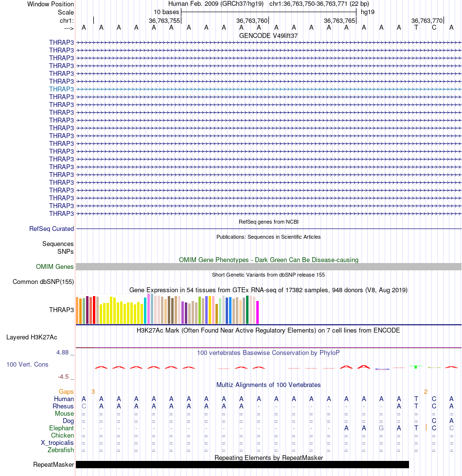This screenshot has width=462, height=476.
Task: Click the mismatched C base in the Rhesus row
Action: (84, 406)
